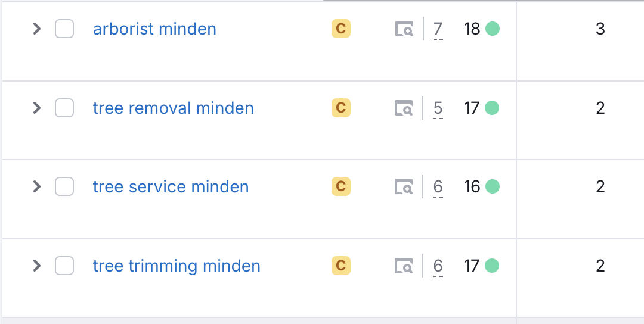
Task: Click the C intent badge for tree removal minden
Action: (x=341, y=108)
